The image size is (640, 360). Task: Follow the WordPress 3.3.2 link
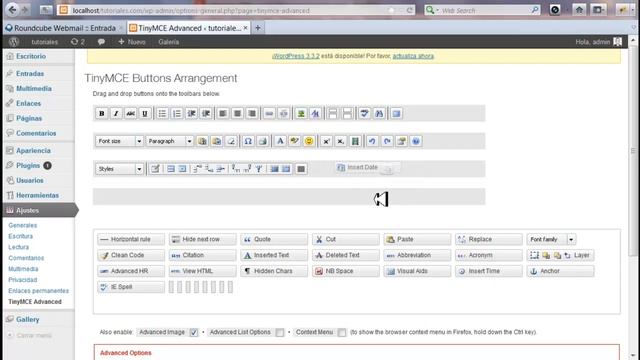click(x=296, y=56)
